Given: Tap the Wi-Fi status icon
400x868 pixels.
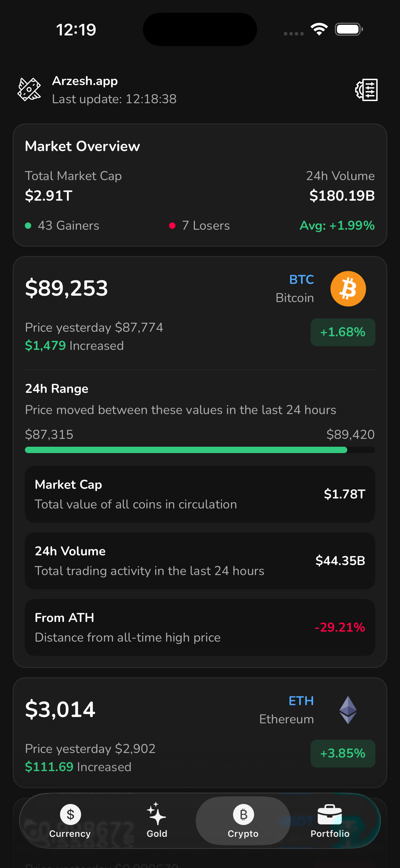Looking at the screenshot, I should (x=319, y=29).
